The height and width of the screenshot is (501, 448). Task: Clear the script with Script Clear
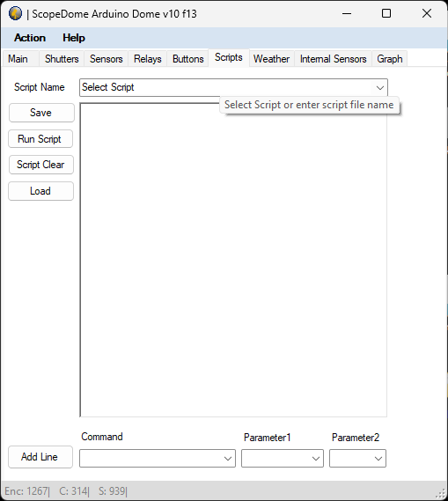pos(41,165)
